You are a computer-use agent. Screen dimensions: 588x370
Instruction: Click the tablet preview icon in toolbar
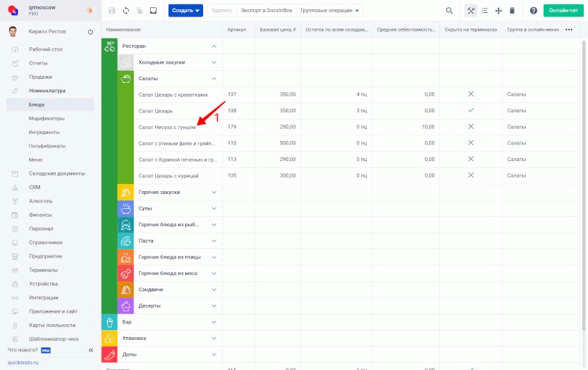coord(153,11)
